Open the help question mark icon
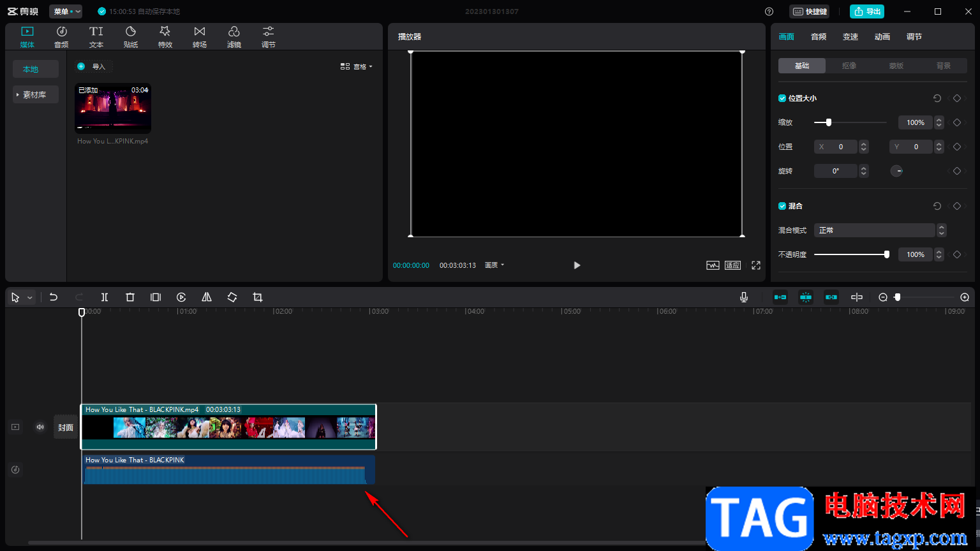This screenshot has width=980, height=551. tap(769, 11)
